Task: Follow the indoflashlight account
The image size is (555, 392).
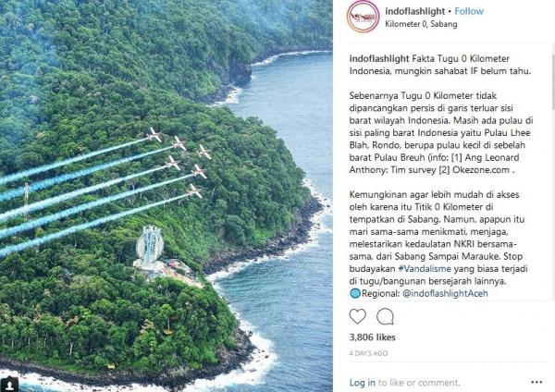Action: coord(469,11)
